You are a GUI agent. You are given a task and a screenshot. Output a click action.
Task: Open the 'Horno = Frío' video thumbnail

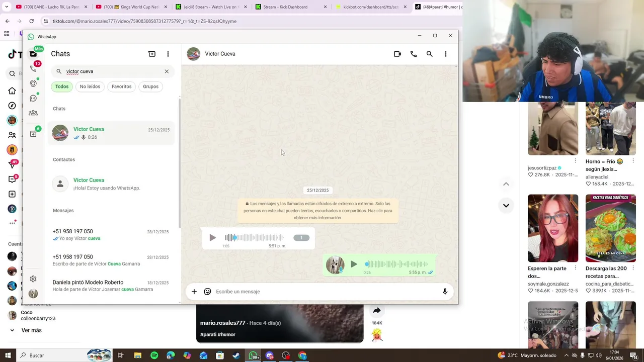click(611, 128)
